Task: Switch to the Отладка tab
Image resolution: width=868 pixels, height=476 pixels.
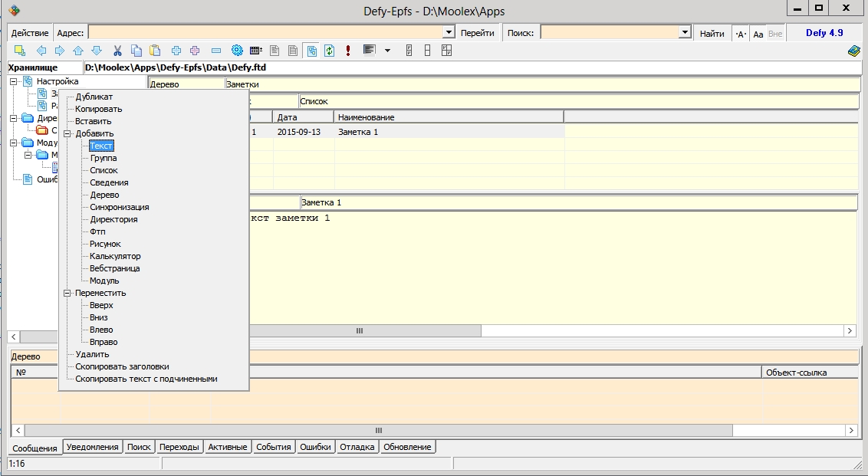Action: coord(357,447)
